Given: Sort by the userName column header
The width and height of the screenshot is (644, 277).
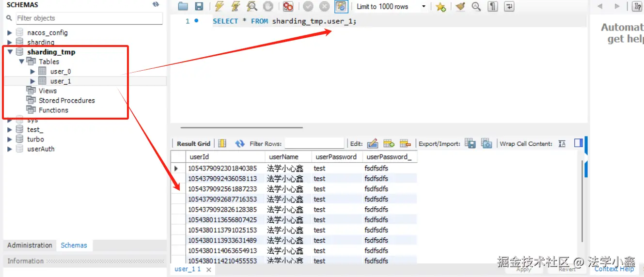Looking at the screenshot, I should [x=288, y=157].
